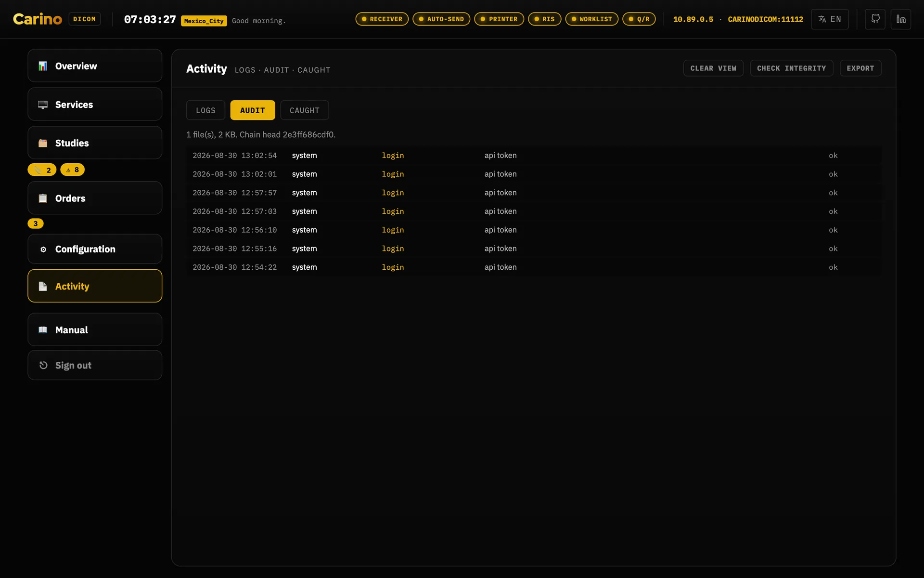Click the DICOM badge
The image size is (924, 578).
click(85, 19)
